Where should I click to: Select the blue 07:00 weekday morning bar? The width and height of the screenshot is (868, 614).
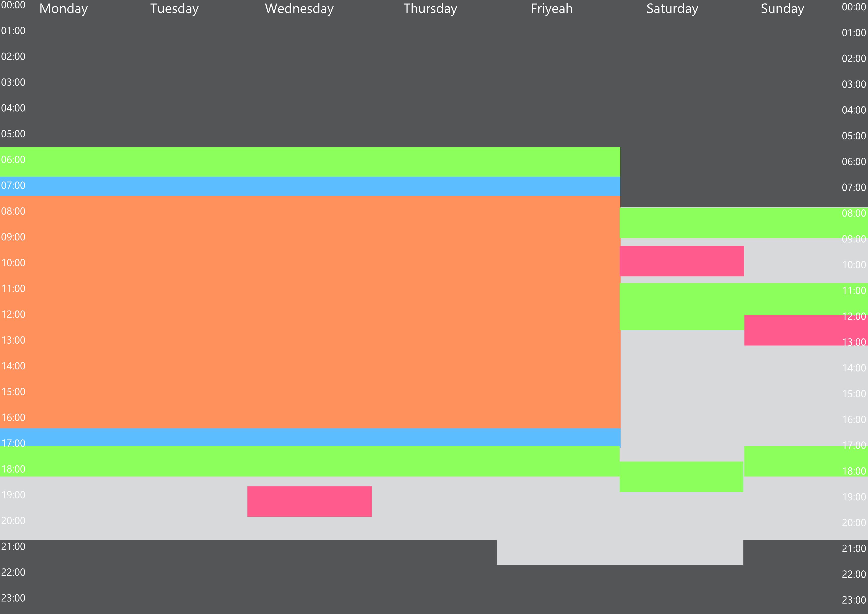coord(310,186)
